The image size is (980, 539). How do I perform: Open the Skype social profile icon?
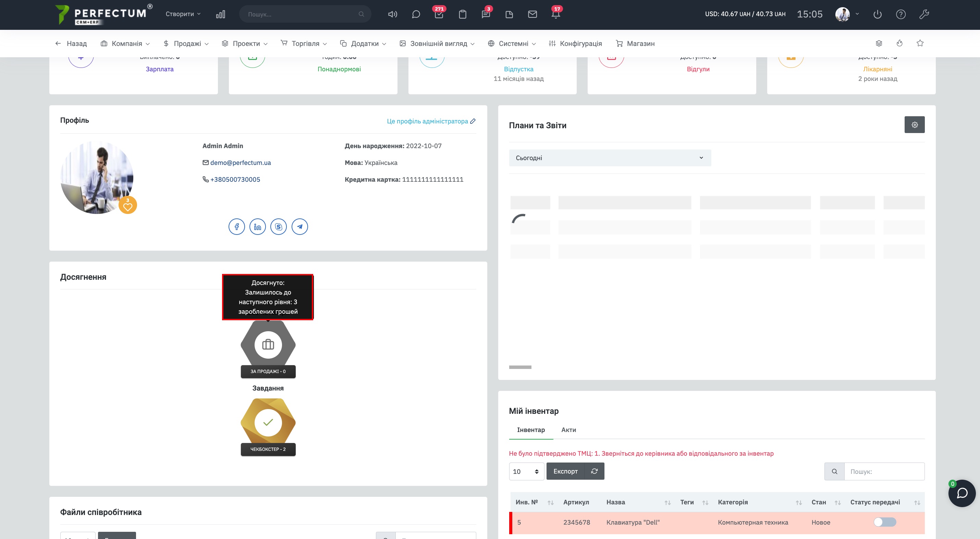click(279, 227)
